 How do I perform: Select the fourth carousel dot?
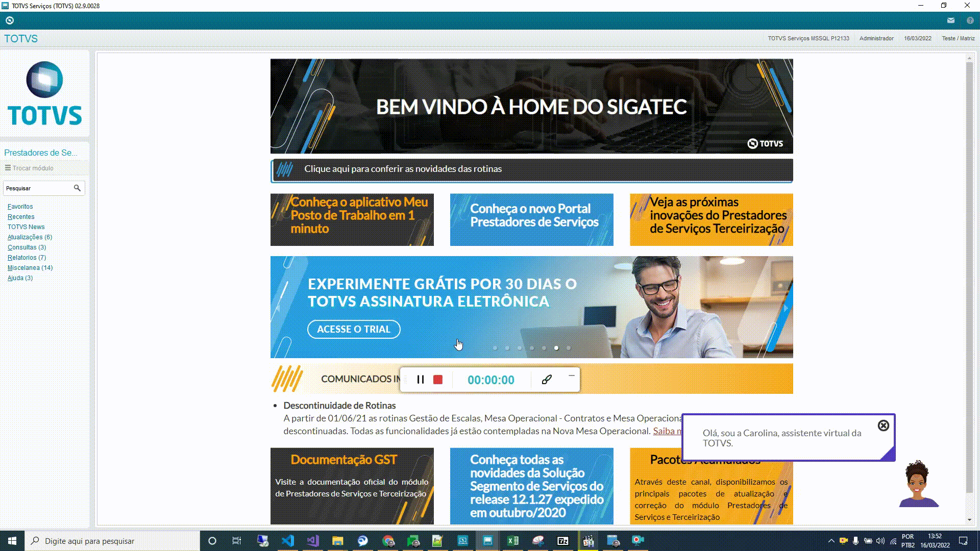point(532,348)
